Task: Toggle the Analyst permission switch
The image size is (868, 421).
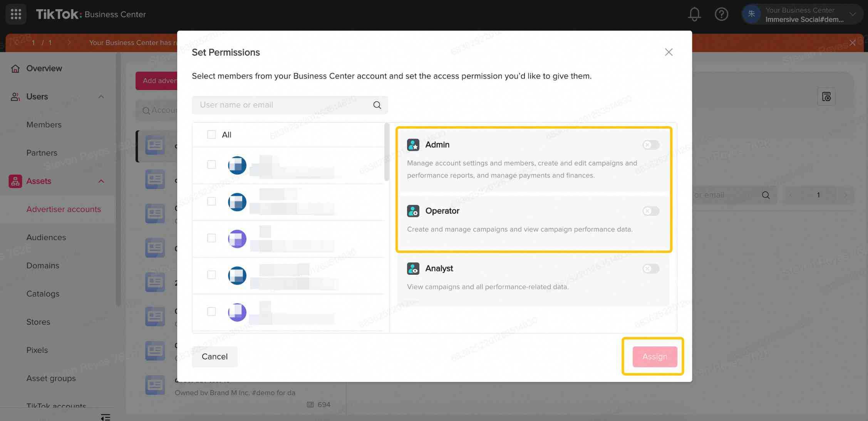Action: coord(650,268)
